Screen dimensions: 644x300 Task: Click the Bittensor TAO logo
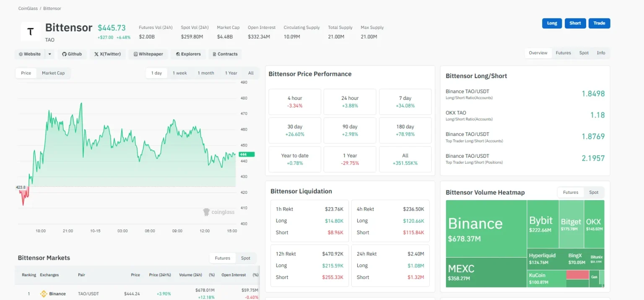30,31
